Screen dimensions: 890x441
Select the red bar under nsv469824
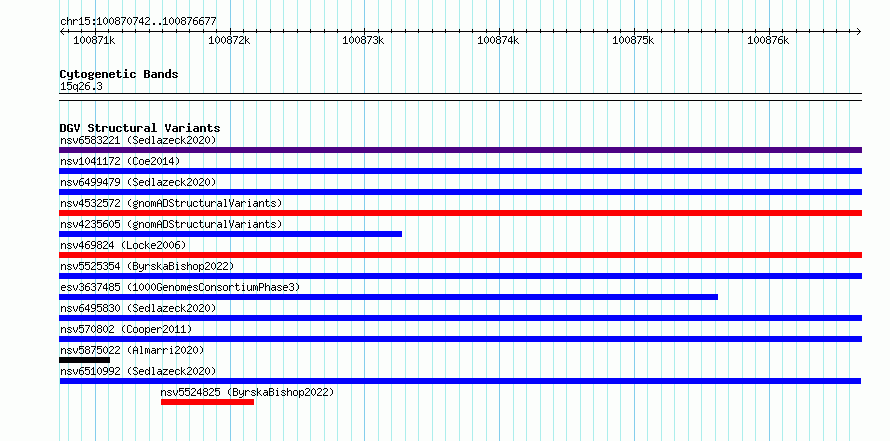pyautogui.click(x=460, y=255)
